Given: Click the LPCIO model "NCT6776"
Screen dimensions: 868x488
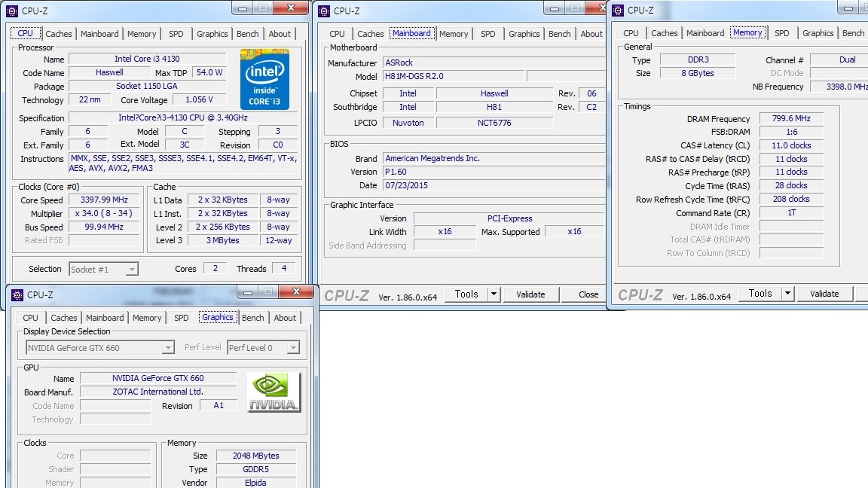Looking at the screenshot, I should 494,123.
